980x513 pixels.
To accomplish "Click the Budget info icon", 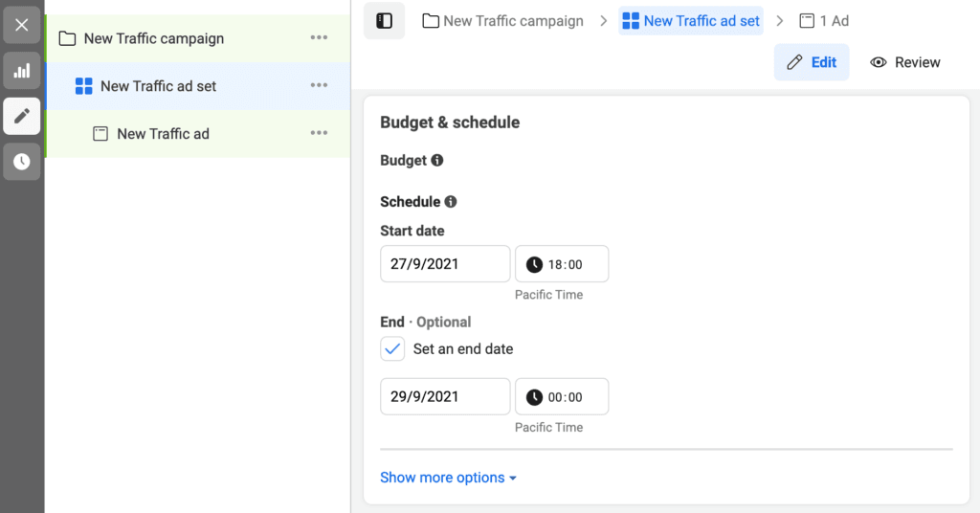I will (437, 161).
